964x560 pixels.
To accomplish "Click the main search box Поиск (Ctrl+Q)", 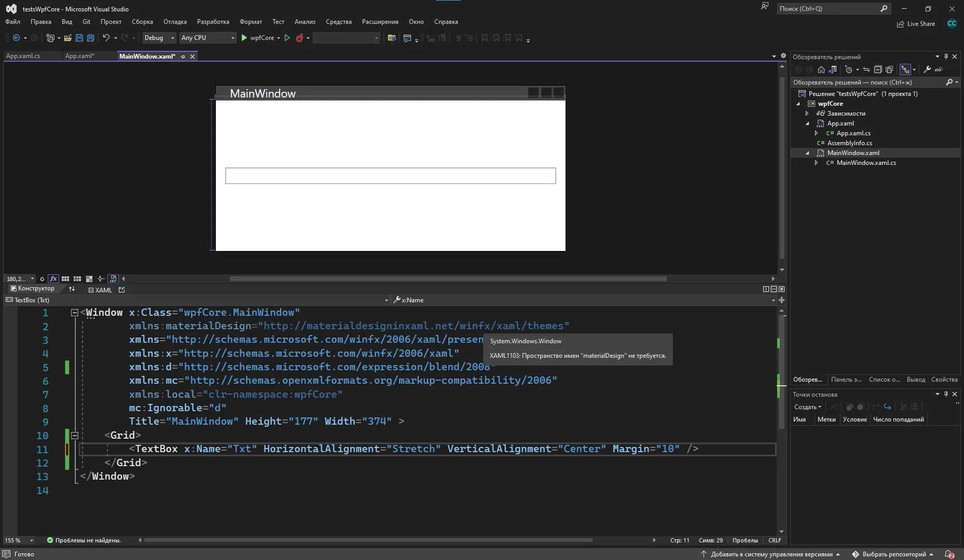I will point(834,9).
